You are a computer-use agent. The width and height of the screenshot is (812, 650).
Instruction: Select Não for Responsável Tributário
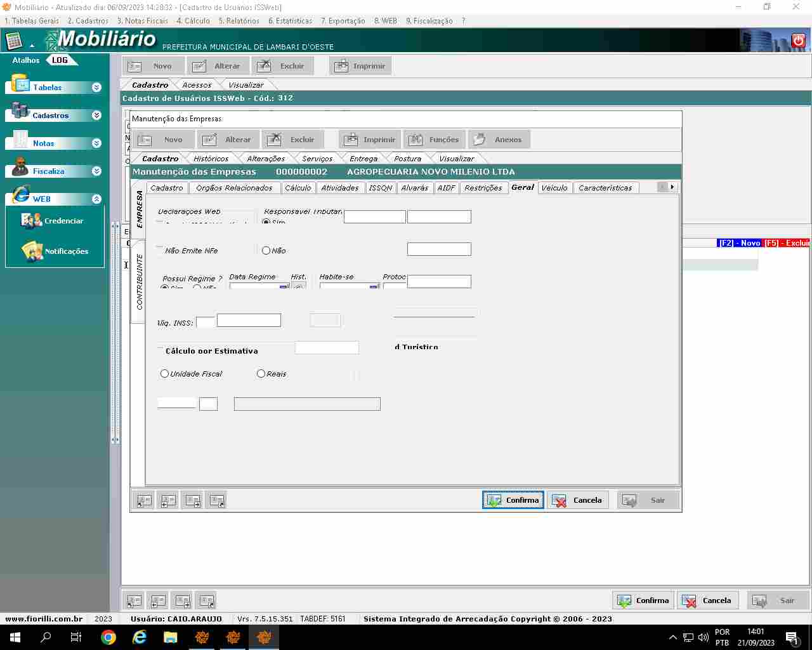(266, 251)
